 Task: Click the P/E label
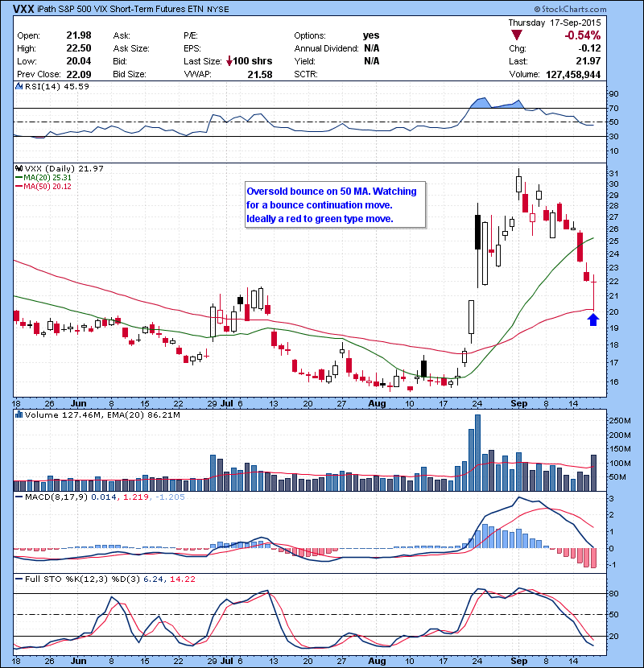tap(191, 35)
